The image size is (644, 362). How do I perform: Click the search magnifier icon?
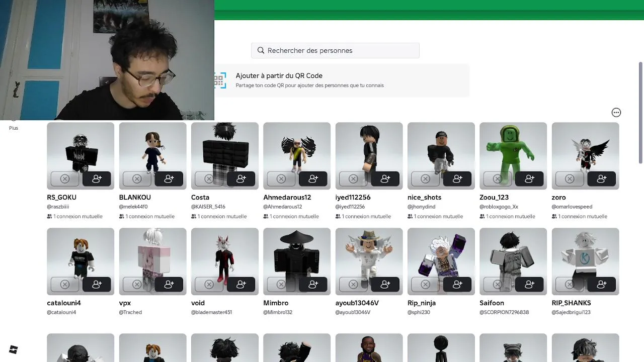coord(261,50)
